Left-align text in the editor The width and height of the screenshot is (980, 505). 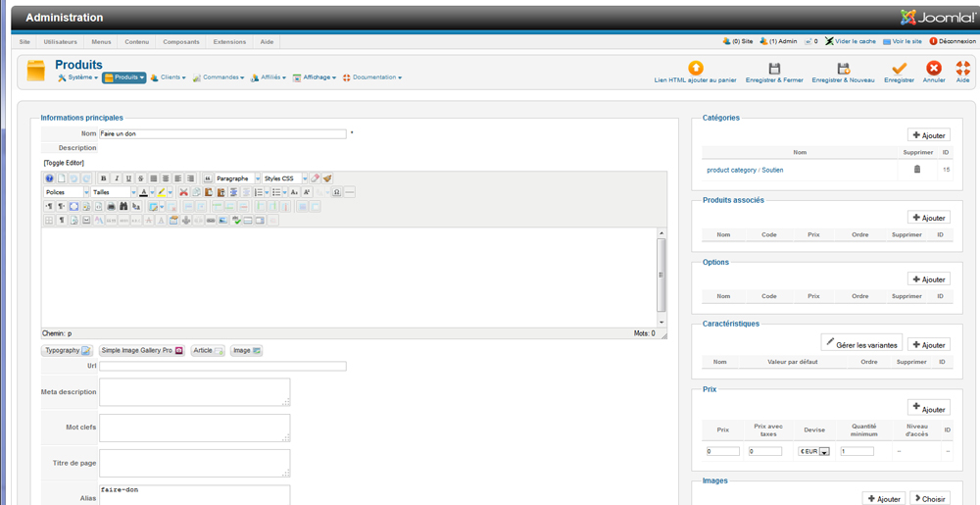[178, 178]
